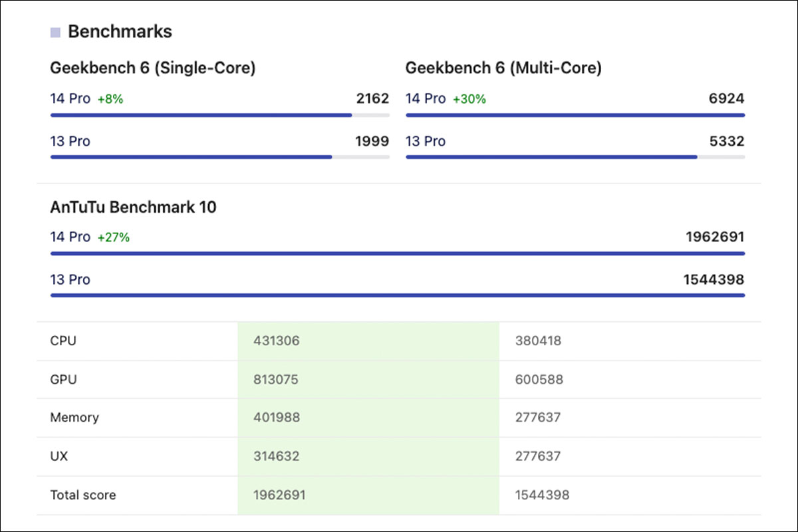The width and height of the screenshot is (798, 532).
Task: Click the UX row label
Action: click(59, 456)
